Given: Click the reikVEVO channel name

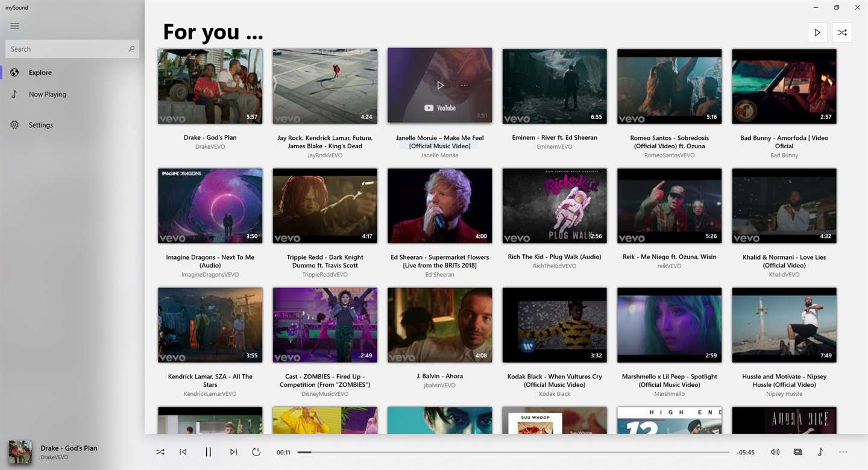Looking at the screenshot, I should (x=669, y=266).
